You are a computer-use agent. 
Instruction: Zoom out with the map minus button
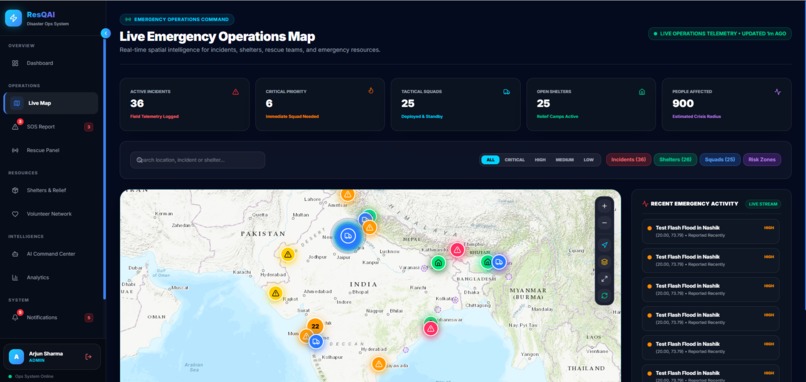(x=604, y=223)
